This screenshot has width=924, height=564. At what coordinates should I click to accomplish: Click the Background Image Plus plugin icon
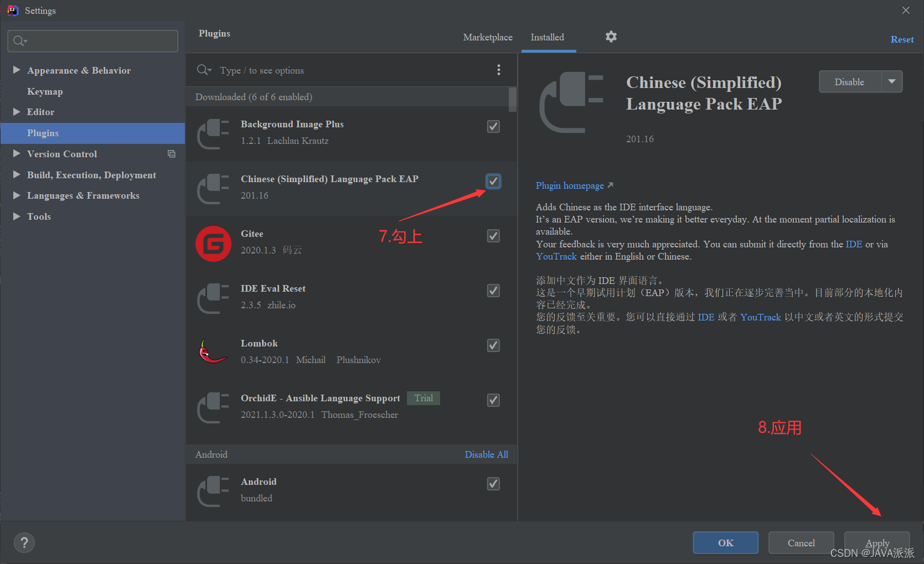[x=213, y=133]
